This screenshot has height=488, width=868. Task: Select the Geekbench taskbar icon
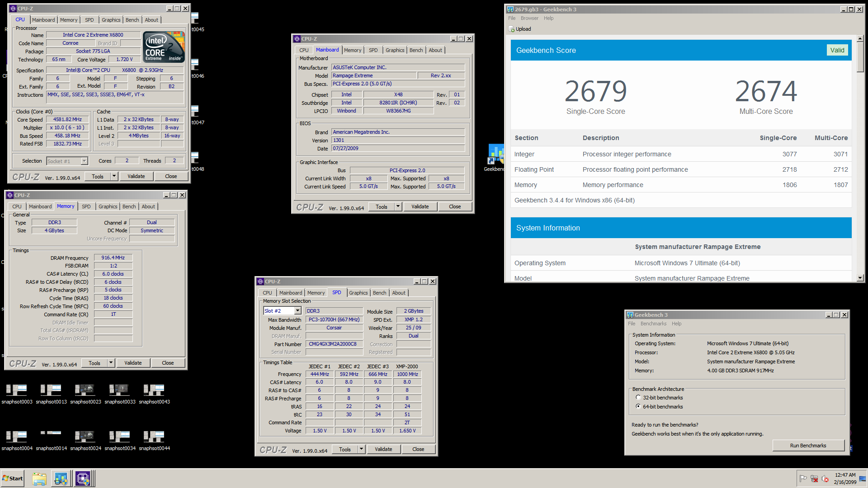(61, 479)
